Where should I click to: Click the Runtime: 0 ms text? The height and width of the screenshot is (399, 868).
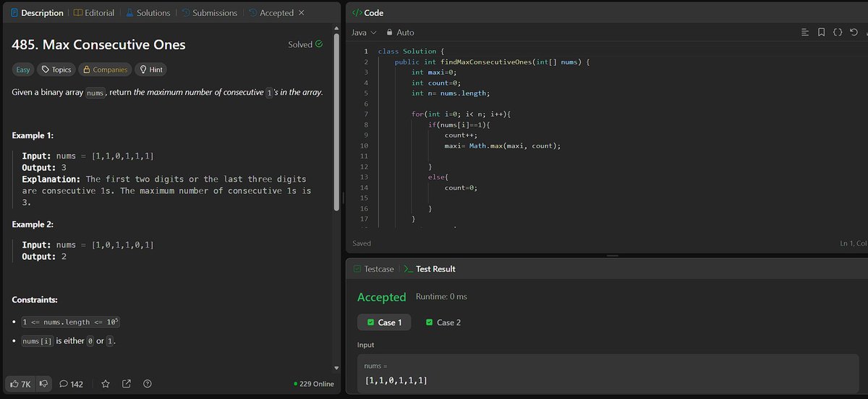(441, 297)
